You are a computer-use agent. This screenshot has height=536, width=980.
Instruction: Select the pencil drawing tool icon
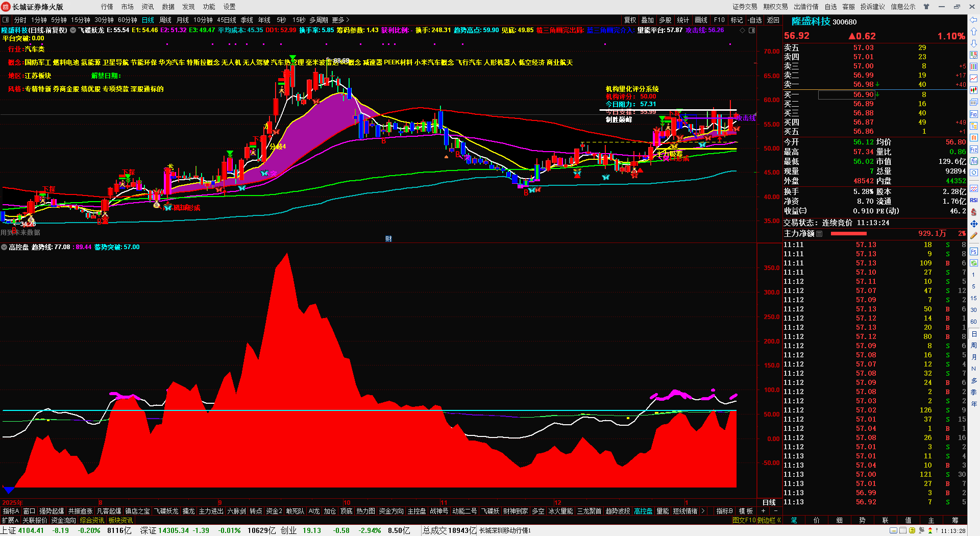(973, 236)
